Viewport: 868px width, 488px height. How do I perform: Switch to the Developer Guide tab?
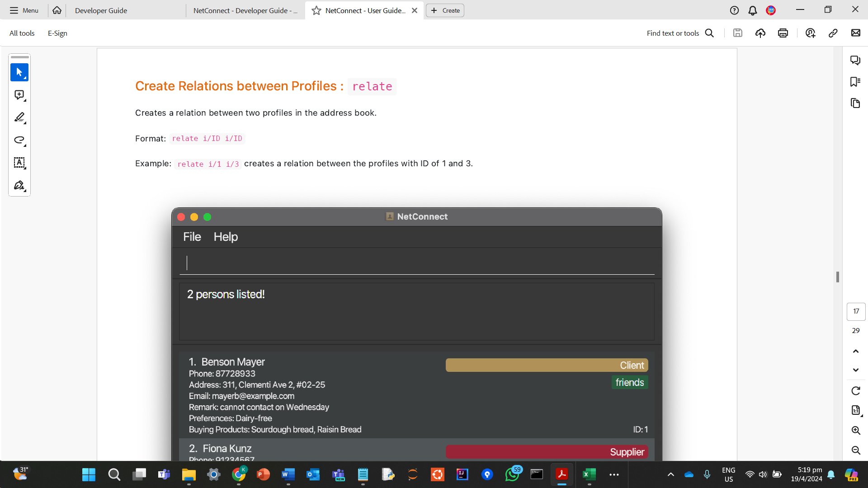[x=101, y=10]
